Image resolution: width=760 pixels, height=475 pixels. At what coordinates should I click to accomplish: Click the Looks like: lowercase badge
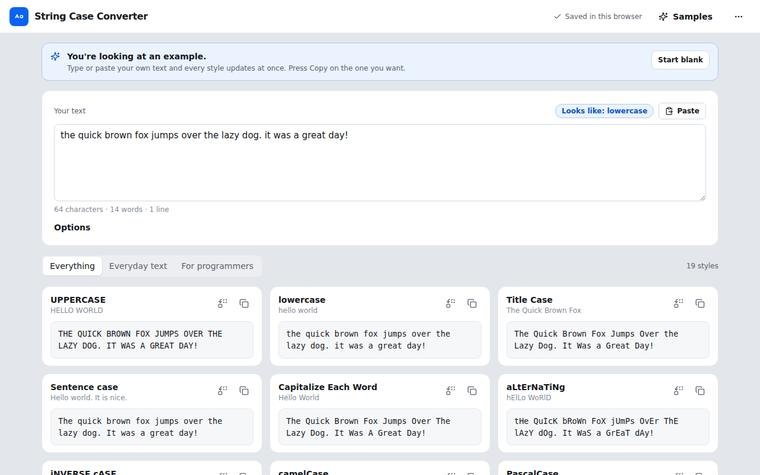(604, 111)
